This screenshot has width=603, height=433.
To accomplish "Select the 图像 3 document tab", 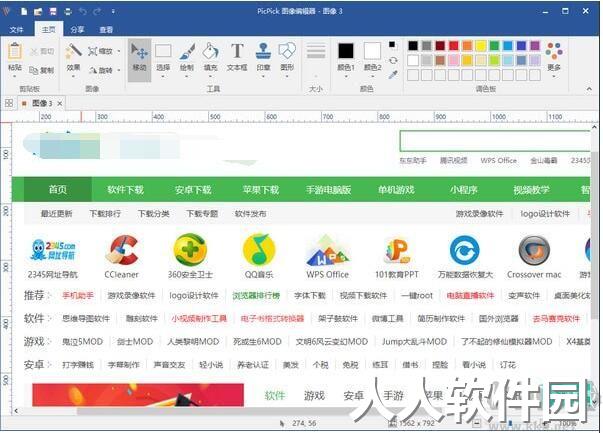I will (x=42, y=103).
